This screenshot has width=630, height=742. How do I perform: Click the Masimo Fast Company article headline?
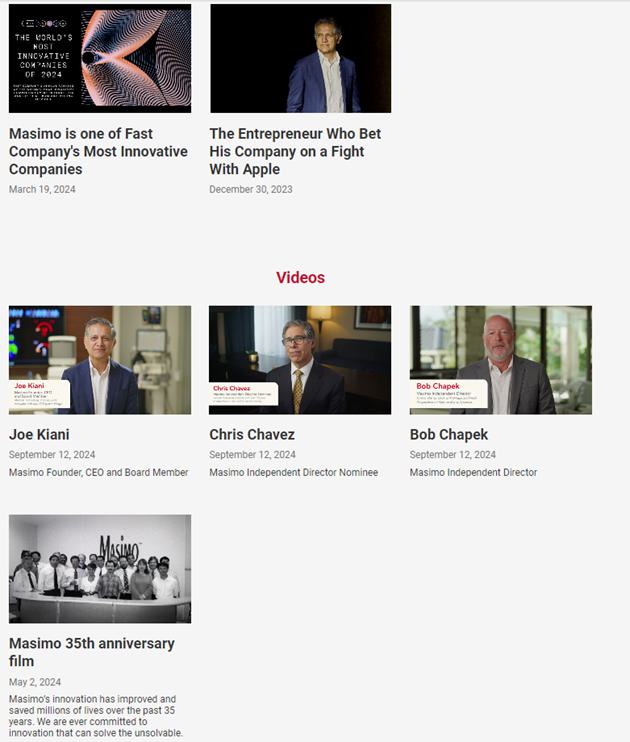coord(98,151)
